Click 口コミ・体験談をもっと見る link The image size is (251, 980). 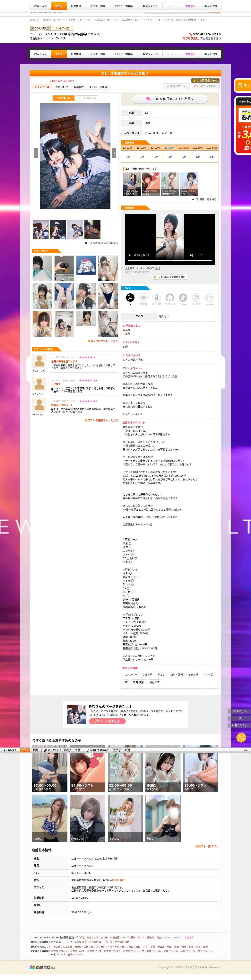click(x=101, y=420)
